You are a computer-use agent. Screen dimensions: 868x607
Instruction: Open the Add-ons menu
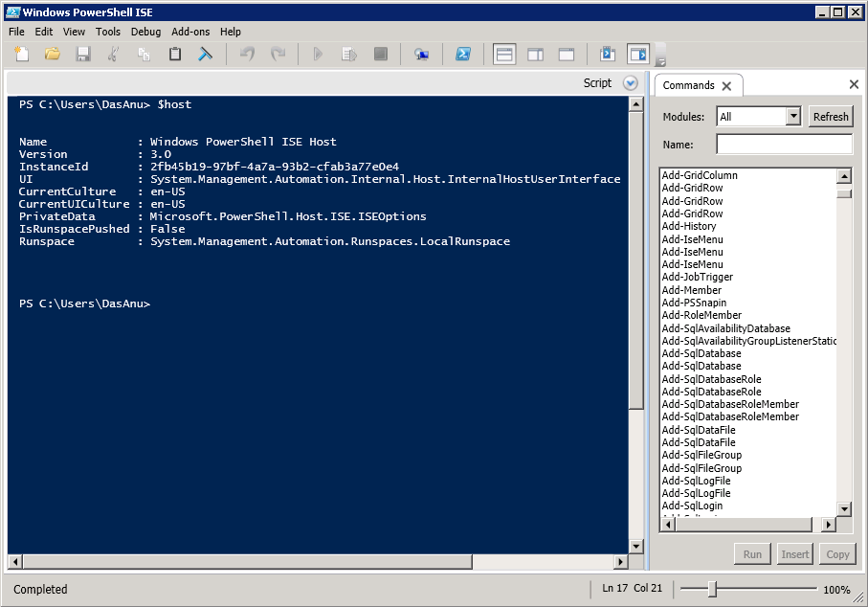190,32
